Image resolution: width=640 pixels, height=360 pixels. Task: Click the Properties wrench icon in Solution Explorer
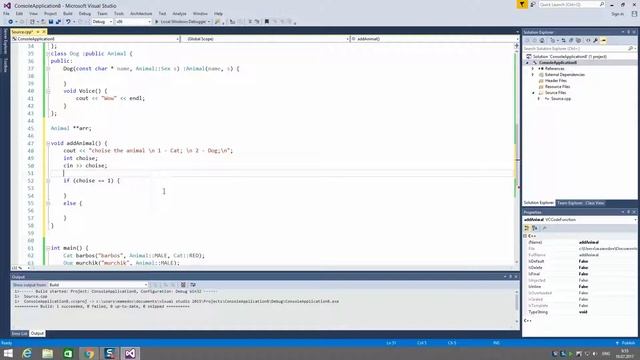click(596, 40)
